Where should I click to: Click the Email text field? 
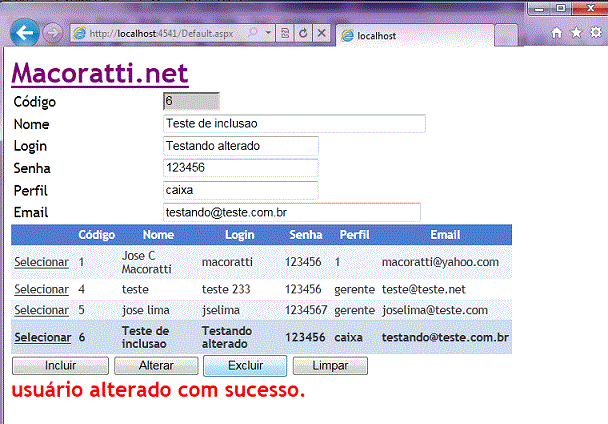(x=292, y=212)
